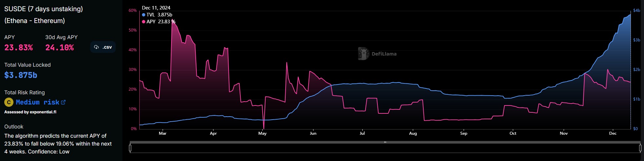Click the Mar label on the time axis
This screenshot has height=161, width=644.
tap(162, 133)
